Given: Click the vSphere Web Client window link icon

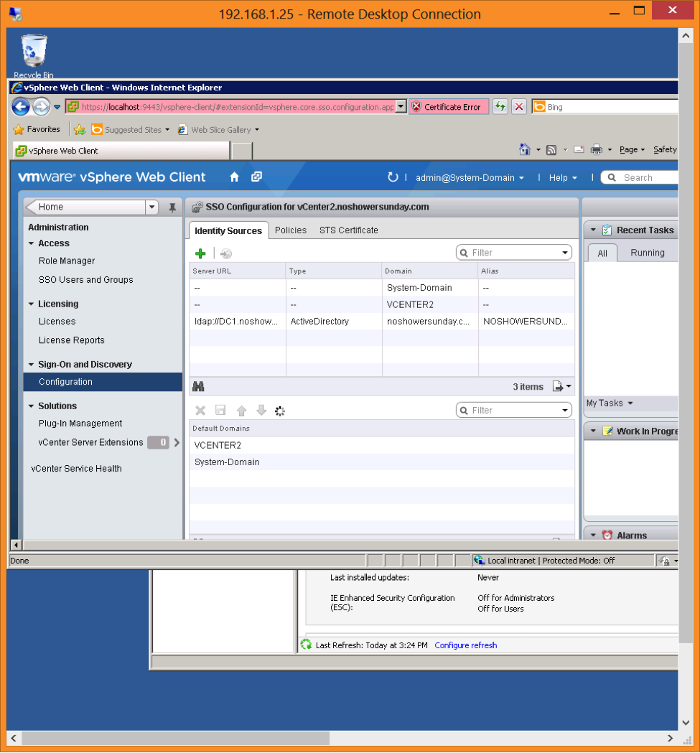Looking at the screenshot, I should [x=256, y=177].
